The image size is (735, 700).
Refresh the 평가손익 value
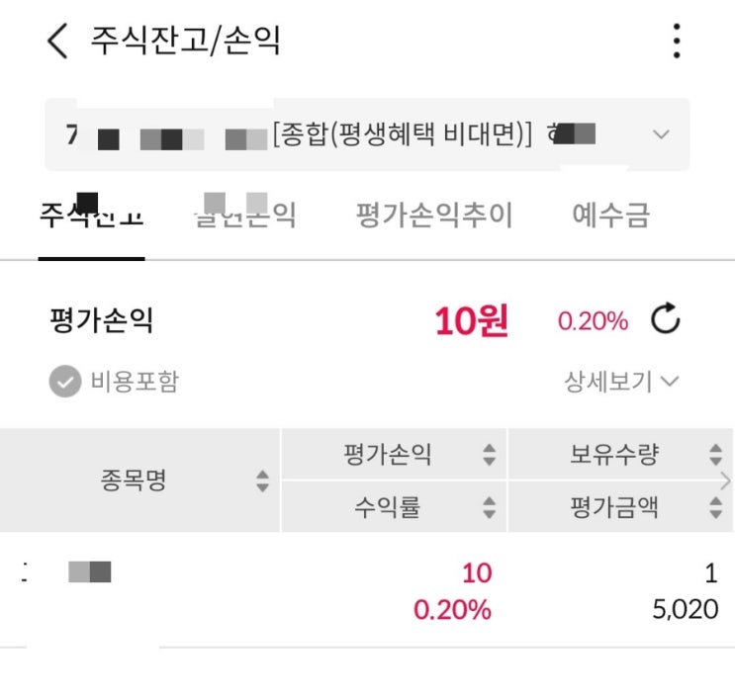[666, 320]
